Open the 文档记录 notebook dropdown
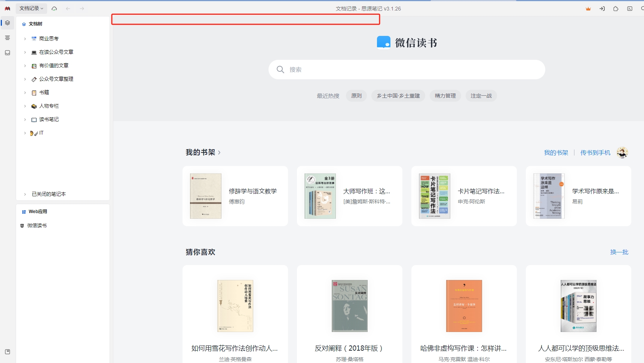The image size is (644, 363). point(30,8)
